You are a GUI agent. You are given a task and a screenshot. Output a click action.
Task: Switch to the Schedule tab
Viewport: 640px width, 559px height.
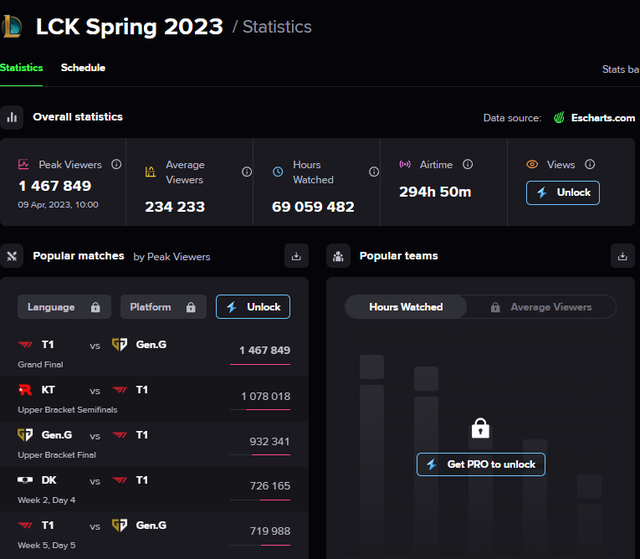pos(83,68)
